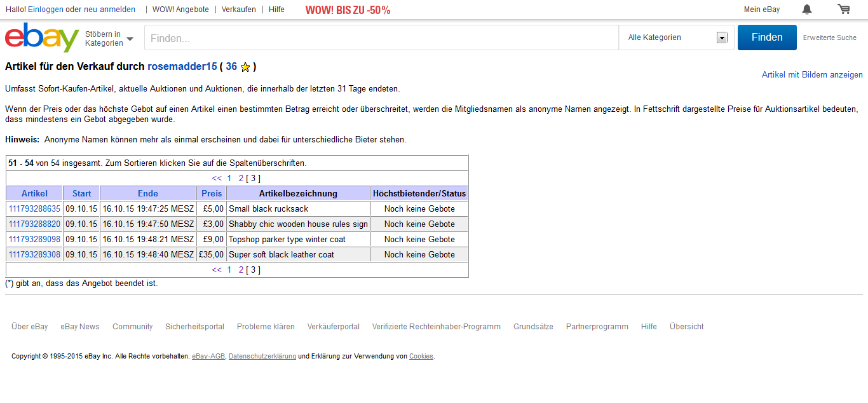Go to page 1 in top pagination
Screen dimensions: 868x403
click(x=229, y=179)
